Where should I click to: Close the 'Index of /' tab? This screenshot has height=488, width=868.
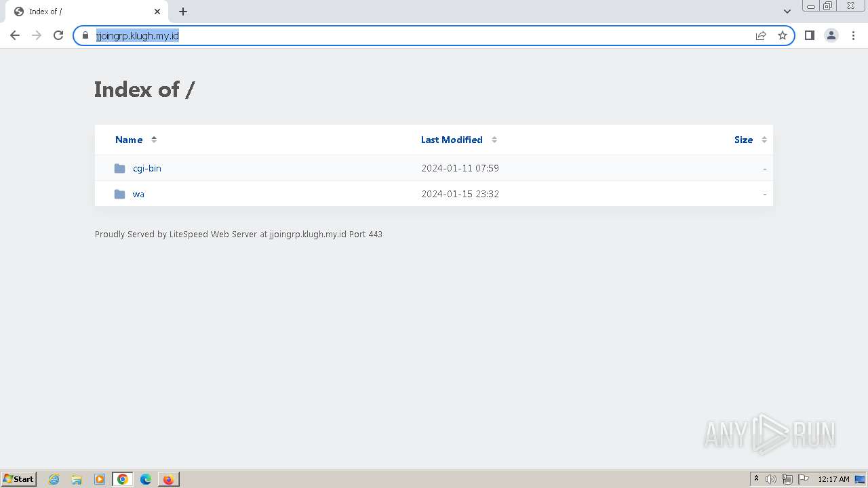coord(157,12)
